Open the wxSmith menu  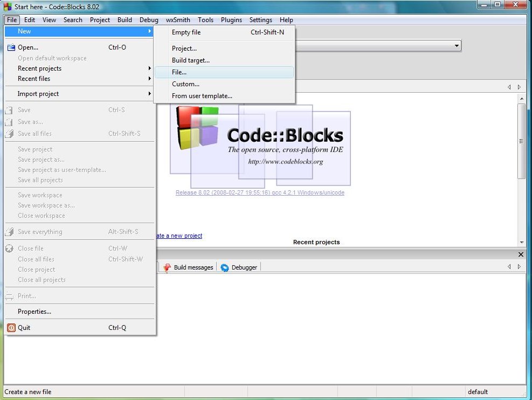178,19
